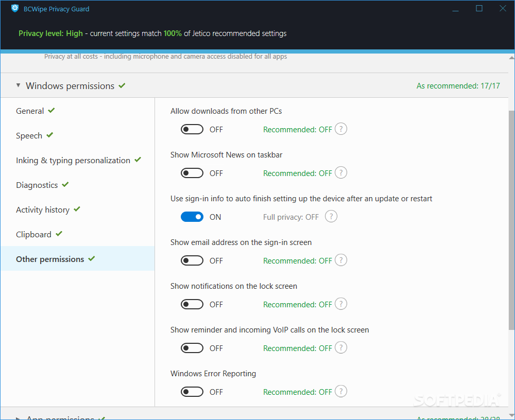Open help for Show notifications on the lock screen

click(x=341, y=304)
